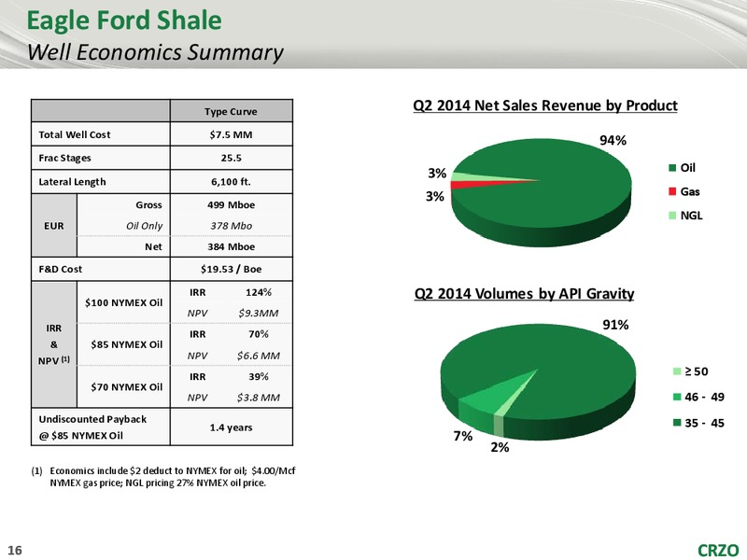Click the '≥ 50' legend swatch
The width and height of the screenshot is (747, 560).
point(677,371)
